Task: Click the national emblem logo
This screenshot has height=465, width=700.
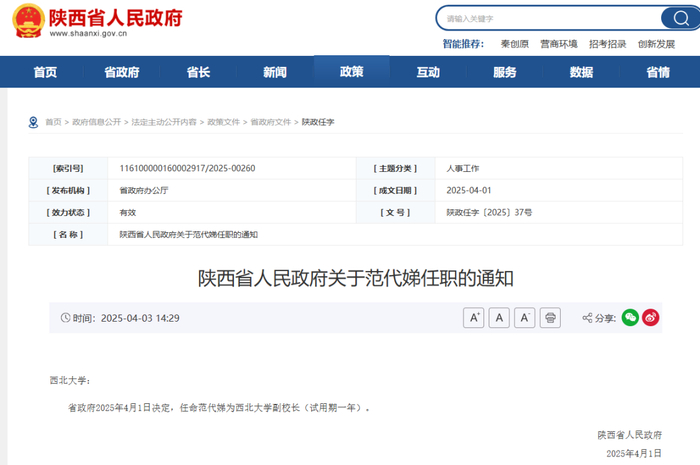Action: [x=28, y=21]
